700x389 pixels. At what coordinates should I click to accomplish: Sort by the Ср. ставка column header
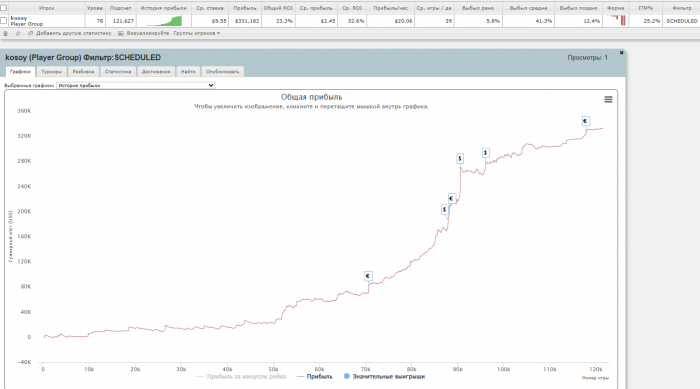[x=210, y=8]
